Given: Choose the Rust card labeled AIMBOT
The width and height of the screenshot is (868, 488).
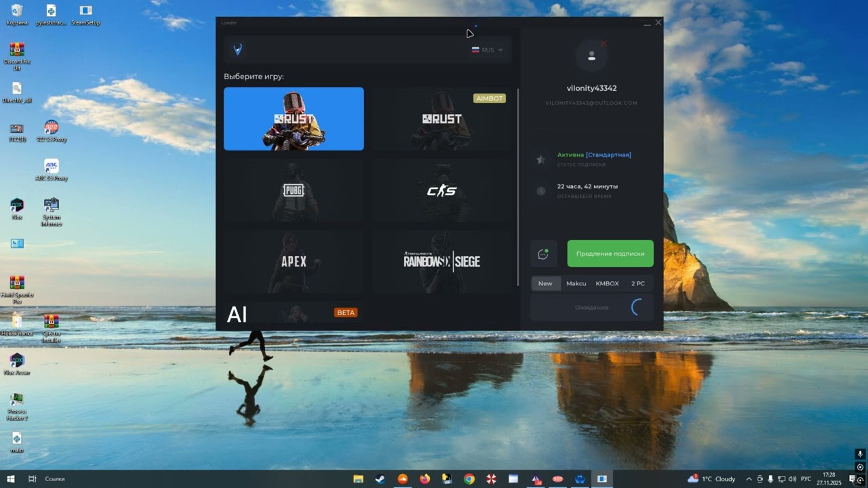Looking at the screenshot, I should pos(441,119).
